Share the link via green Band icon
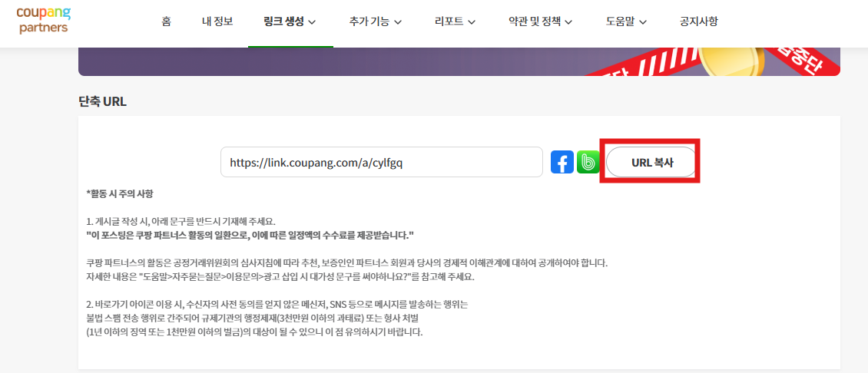Screen dimensions: 868x373 [x=588, y=162]
